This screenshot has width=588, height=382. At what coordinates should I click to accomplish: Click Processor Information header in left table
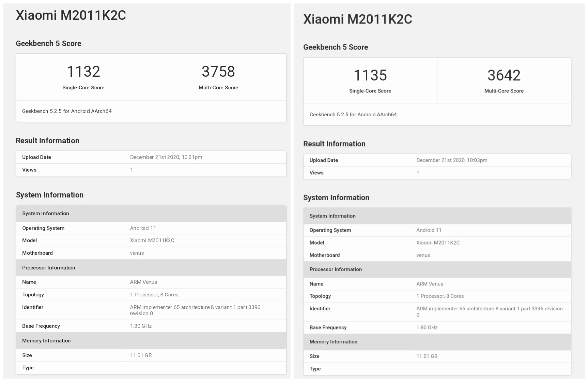point(151,268)
